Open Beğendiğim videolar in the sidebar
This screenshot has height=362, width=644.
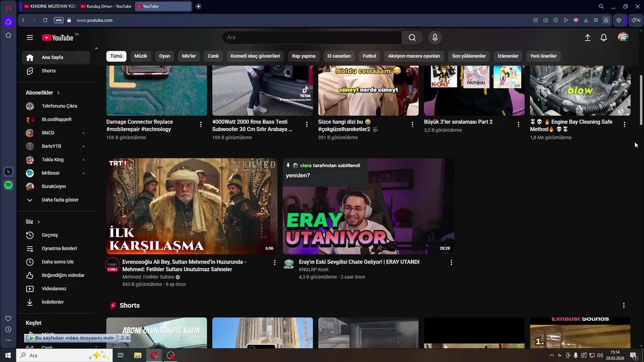[x=56, y=276]
